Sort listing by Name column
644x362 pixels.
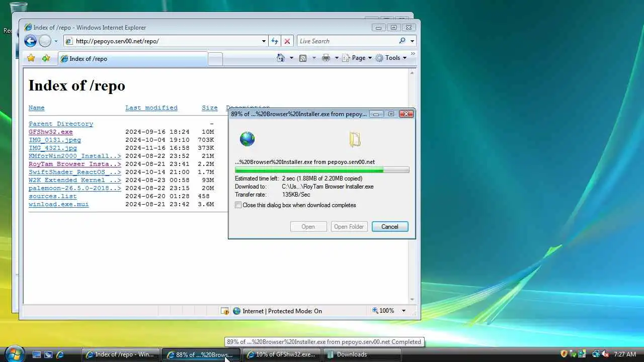pyautogui.click(x=37, y=108)
